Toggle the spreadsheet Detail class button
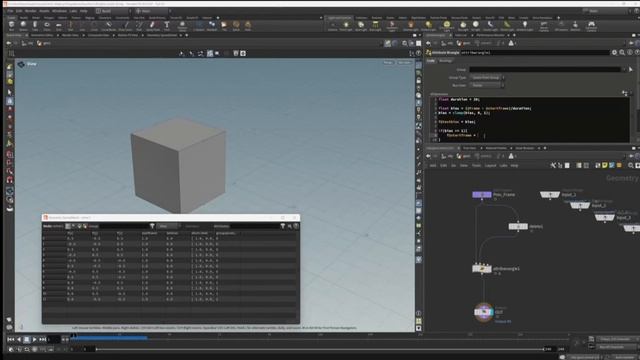Image resolution: width=640 pixels, height=360 pixels. 85,226
